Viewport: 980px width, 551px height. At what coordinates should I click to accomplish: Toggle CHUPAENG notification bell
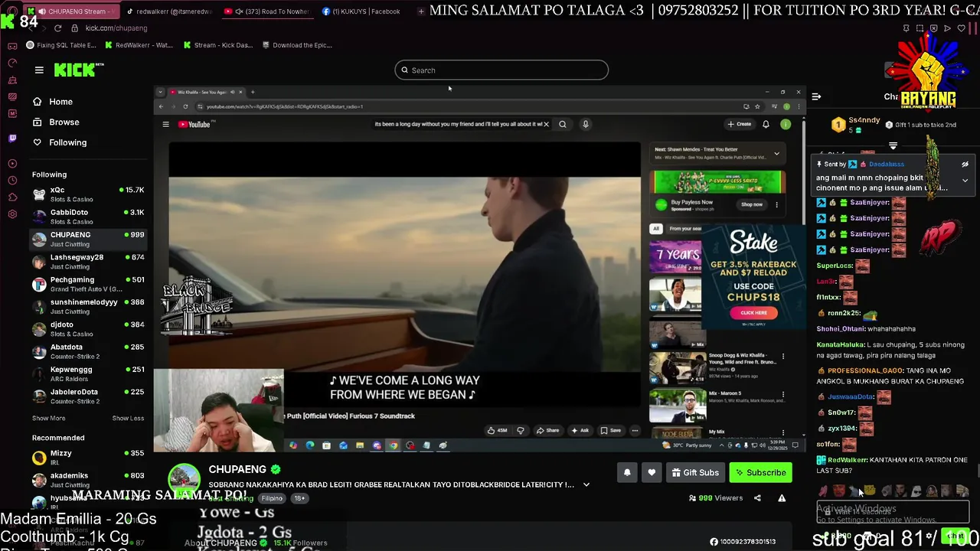coord(627,473)
